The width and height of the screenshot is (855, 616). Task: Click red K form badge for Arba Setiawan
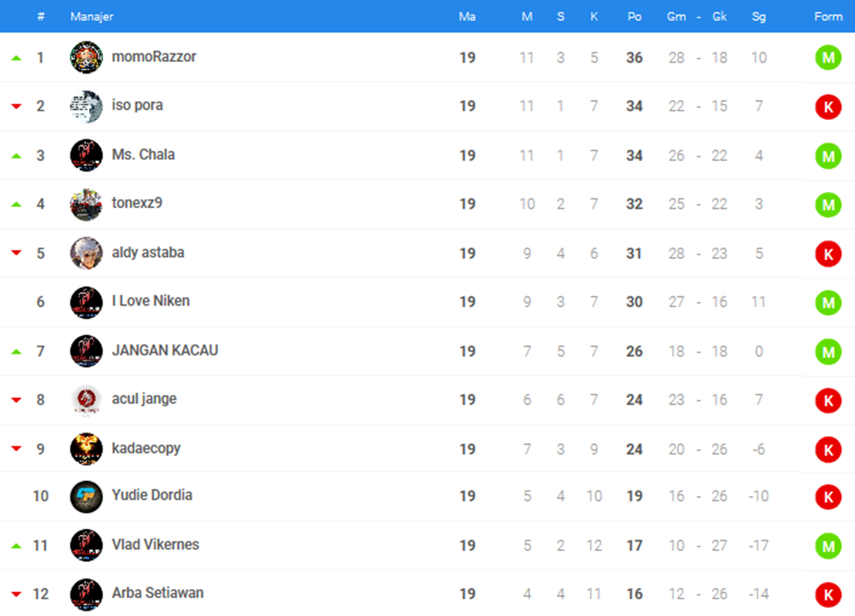click(x=828, y=595)
